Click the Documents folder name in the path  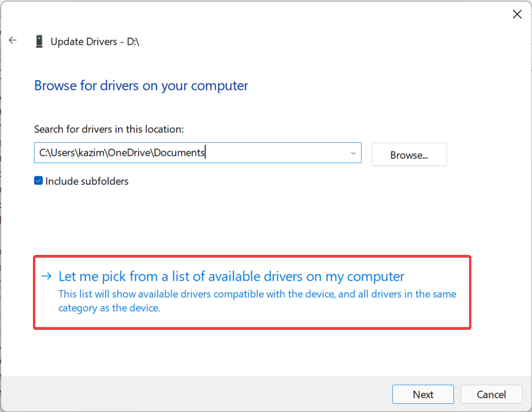179,153
